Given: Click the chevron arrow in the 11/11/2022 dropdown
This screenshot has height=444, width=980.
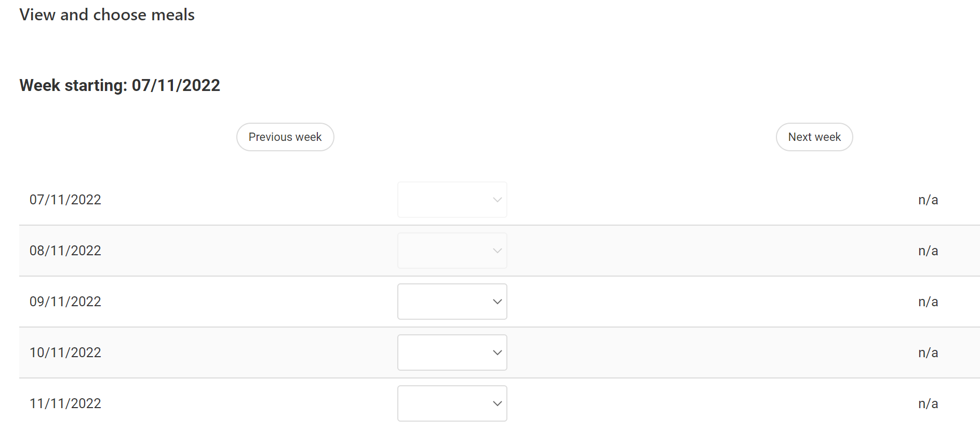Looking at the screenshot, I should click(497, 404).
